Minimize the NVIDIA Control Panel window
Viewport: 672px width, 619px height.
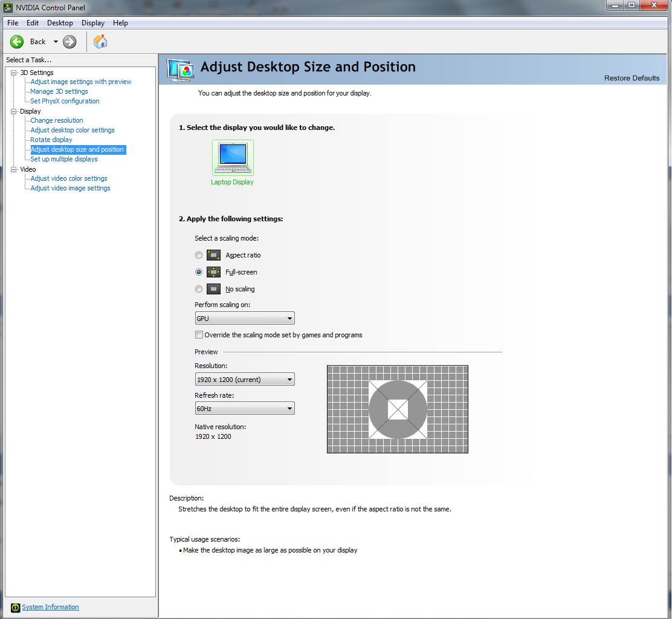click(x=615, y=5)
